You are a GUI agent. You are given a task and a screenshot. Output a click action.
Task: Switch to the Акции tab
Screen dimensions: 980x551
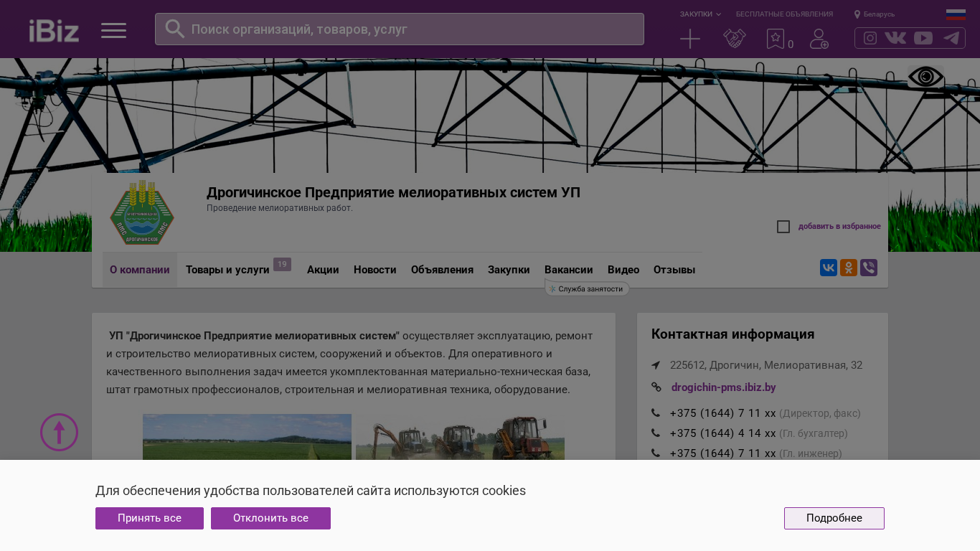[323, 270]
